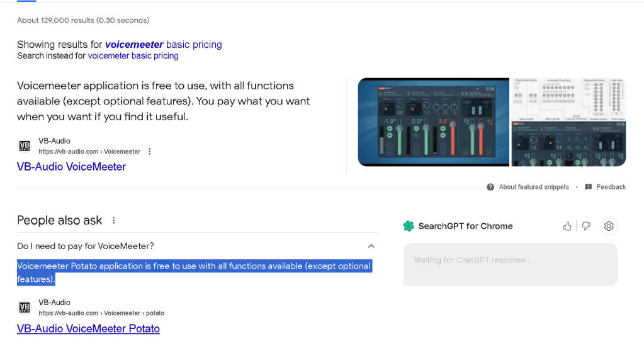Screen dimensions: 644x346
Task: Collapse the 'Do I need to pay for VoiceMeeter?' question
Action: pos(371,246)
